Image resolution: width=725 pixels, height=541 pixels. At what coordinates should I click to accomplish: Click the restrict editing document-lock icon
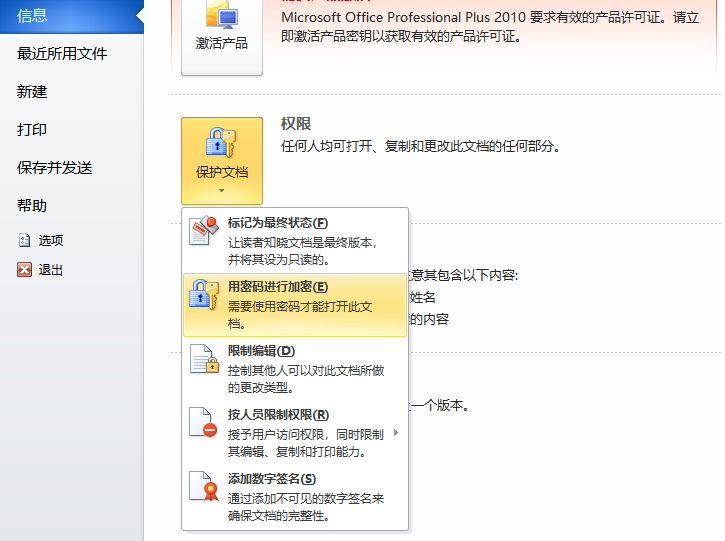tap(204, 359)
